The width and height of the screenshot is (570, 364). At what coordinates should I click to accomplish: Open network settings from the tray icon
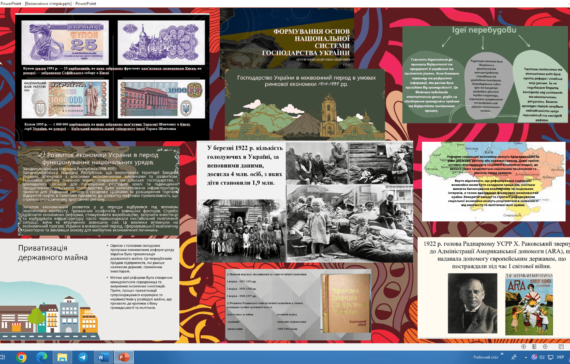[x=551, y=357]
